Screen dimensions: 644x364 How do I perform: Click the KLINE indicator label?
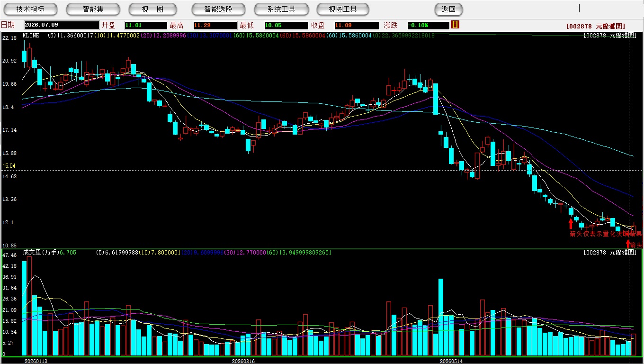pos(31,35)
